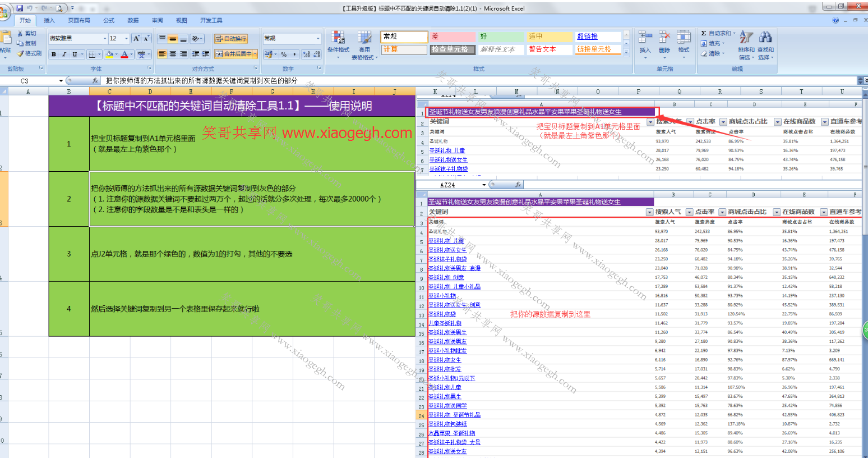
Task: Expand the cell styles gallery More arrow
Action: click(626, 53)
